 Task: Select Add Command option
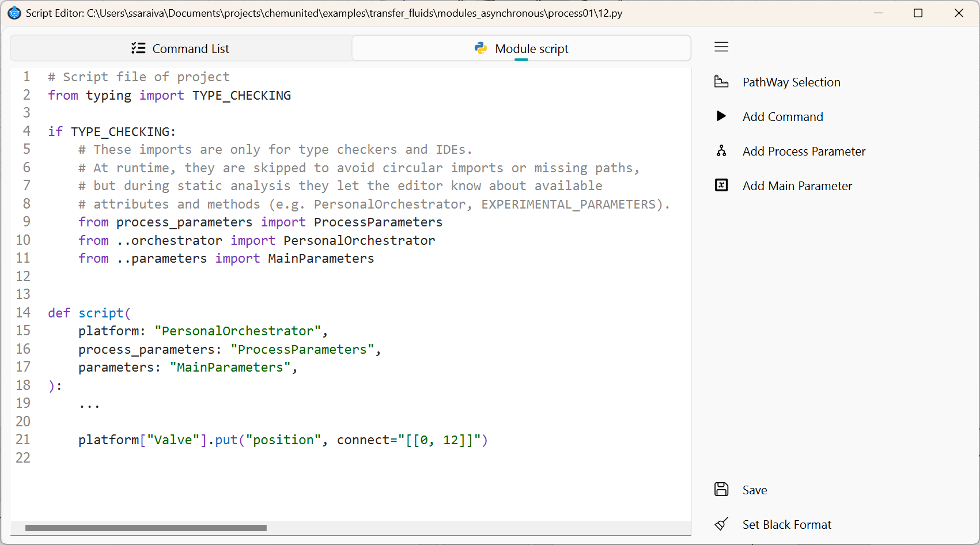pyautogui.click(x=782, y=116)
